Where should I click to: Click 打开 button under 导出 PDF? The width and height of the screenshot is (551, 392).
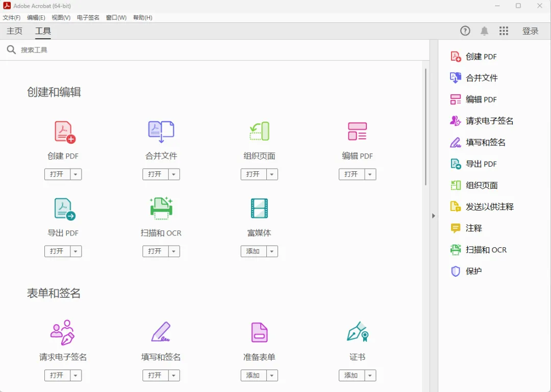tap(57, 251)
